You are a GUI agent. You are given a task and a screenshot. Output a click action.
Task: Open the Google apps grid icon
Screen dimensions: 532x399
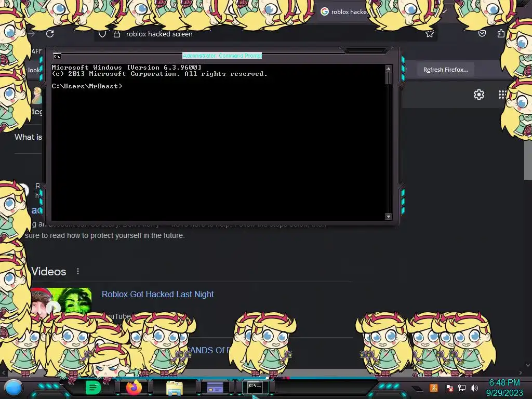tap(502, 95)
